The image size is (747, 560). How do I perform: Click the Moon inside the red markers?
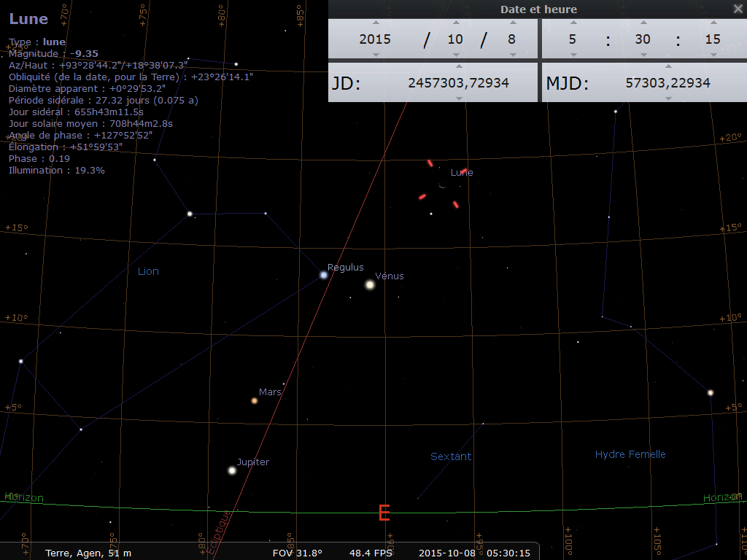tap(442, 185)
